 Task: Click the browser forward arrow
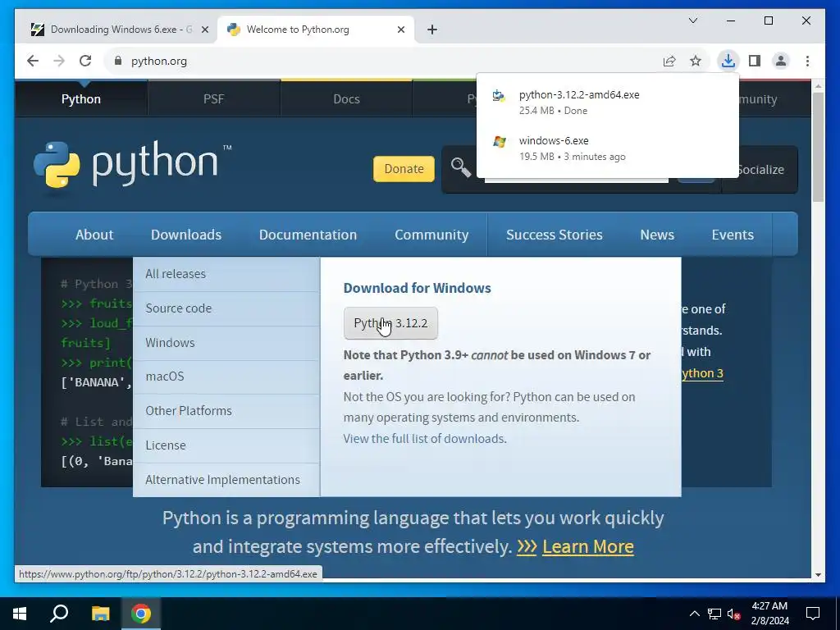click(59, 61)
